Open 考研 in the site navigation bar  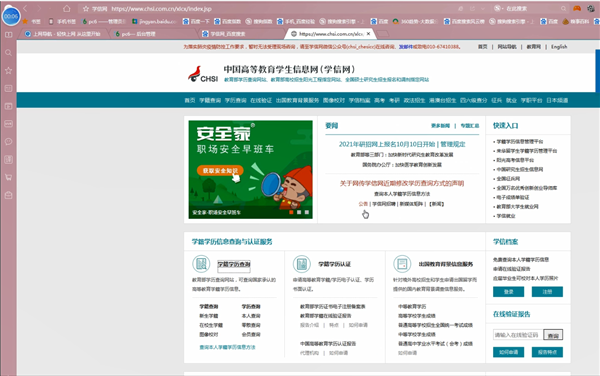click(x=394, y=100)
